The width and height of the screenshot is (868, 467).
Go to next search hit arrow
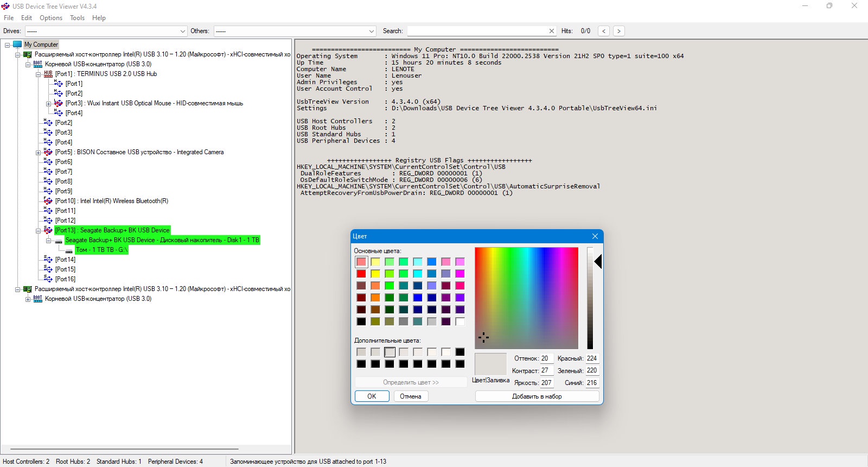(x=618, y=31)
